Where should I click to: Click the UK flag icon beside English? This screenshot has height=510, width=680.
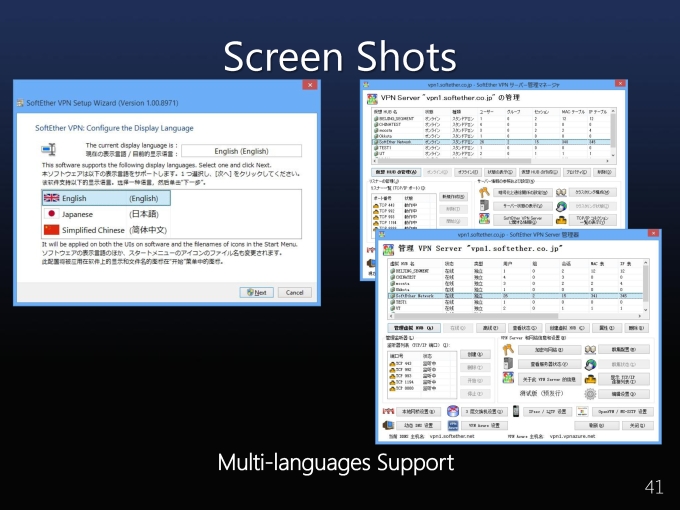(52, 198)
